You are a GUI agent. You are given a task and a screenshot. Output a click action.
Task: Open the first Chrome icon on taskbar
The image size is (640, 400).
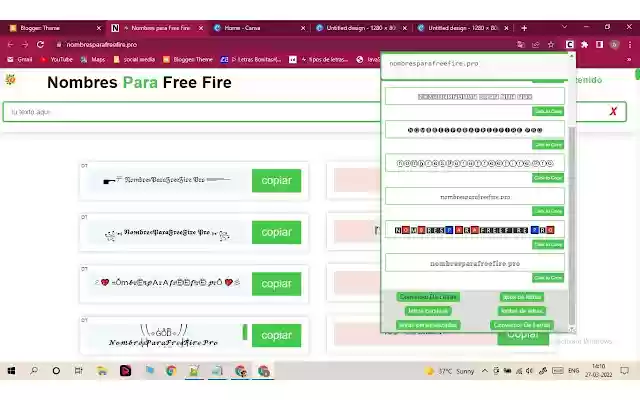(171, 371)
